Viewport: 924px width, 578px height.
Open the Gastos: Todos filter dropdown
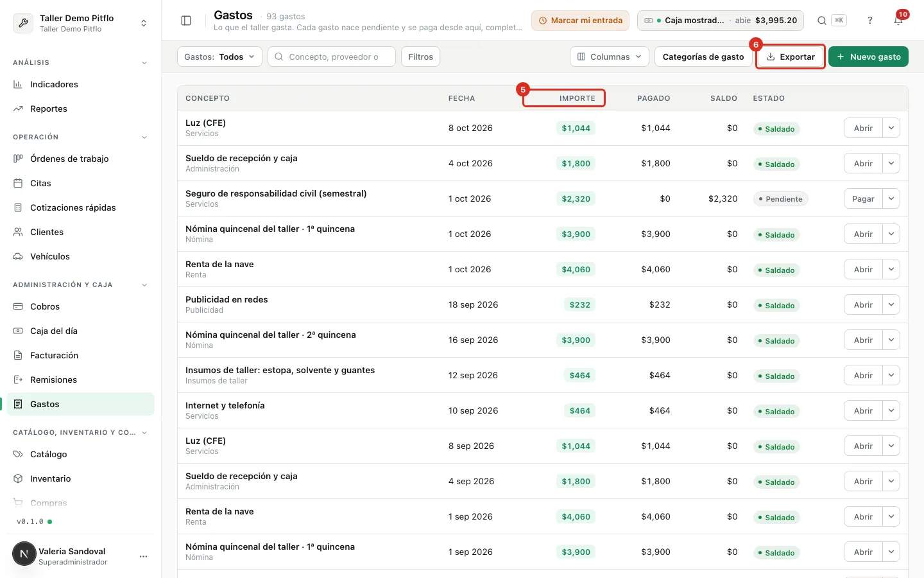click(219, 57)
